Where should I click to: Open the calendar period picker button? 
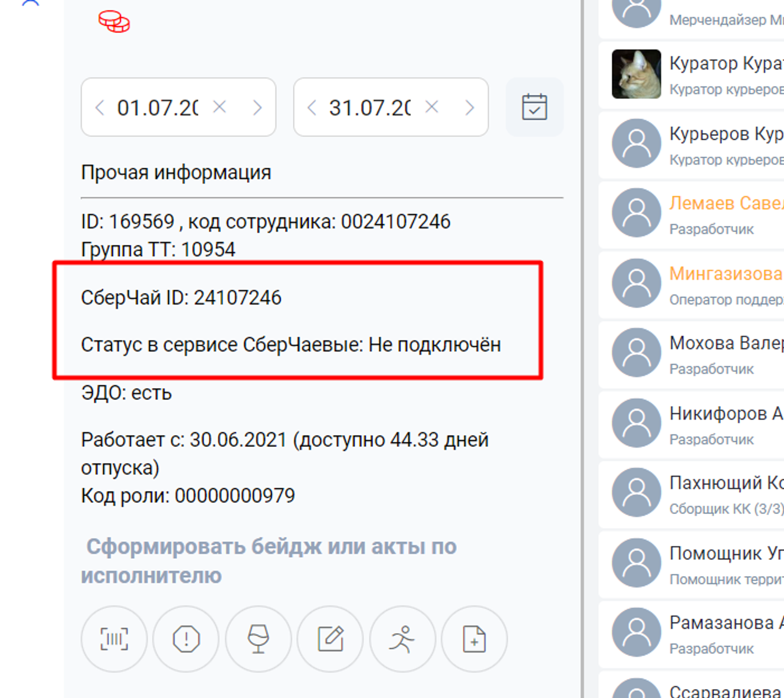click(534, 107)
